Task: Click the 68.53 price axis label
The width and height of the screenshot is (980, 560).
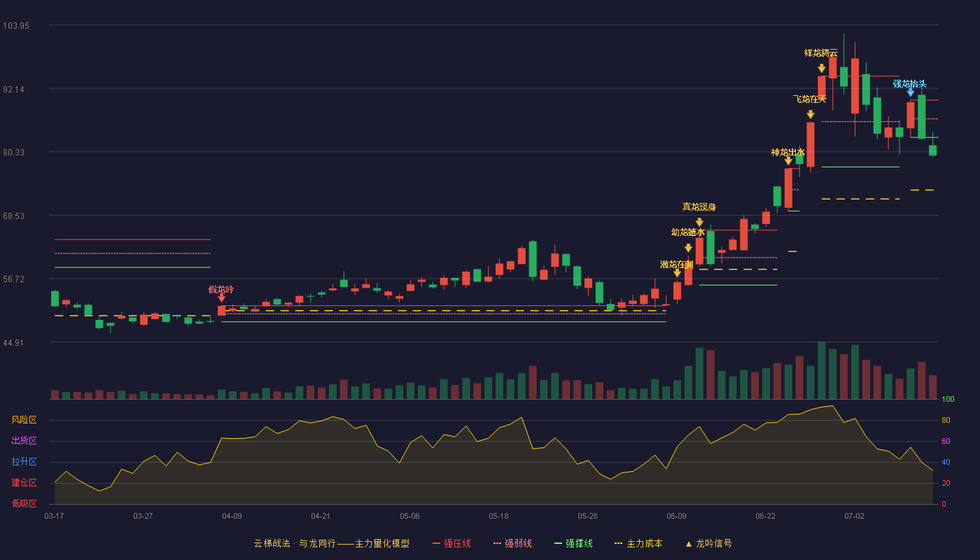Action: click(14, 216)
